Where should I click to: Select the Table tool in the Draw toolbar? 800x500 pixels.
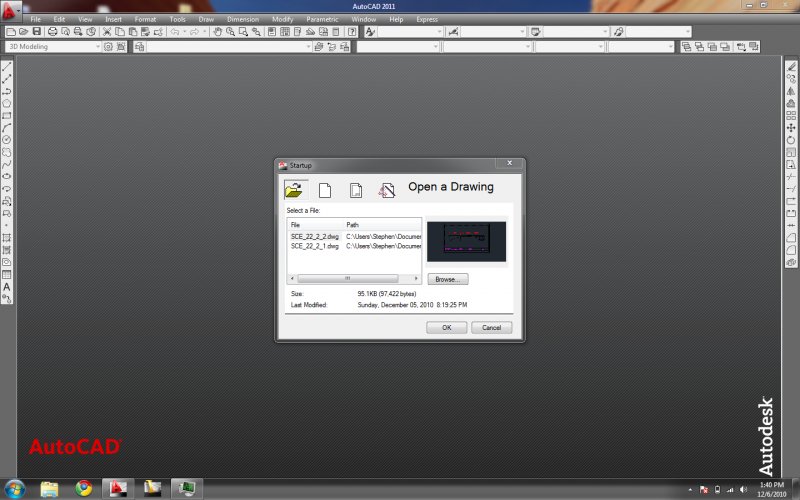click(7, 274)
